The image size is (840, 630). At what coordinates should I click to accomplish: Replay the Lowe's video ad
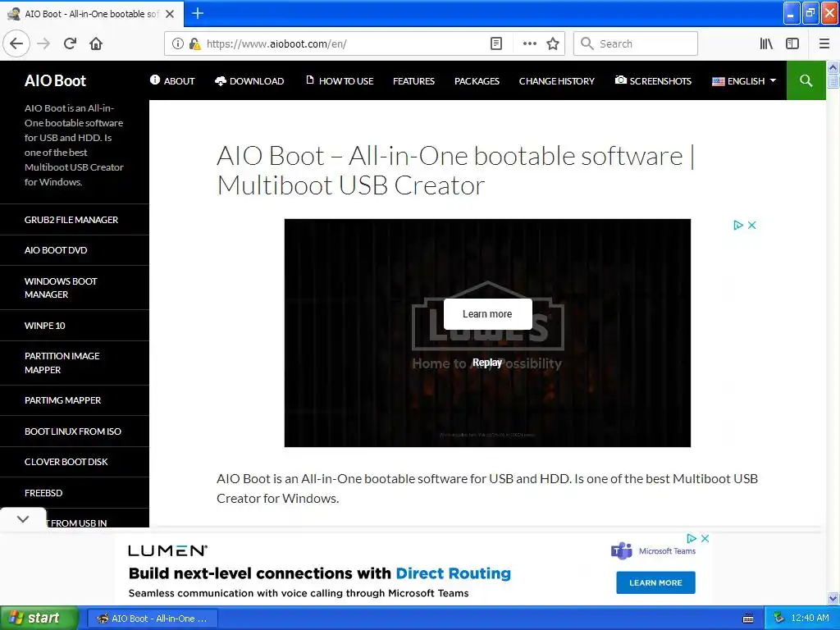487,363
